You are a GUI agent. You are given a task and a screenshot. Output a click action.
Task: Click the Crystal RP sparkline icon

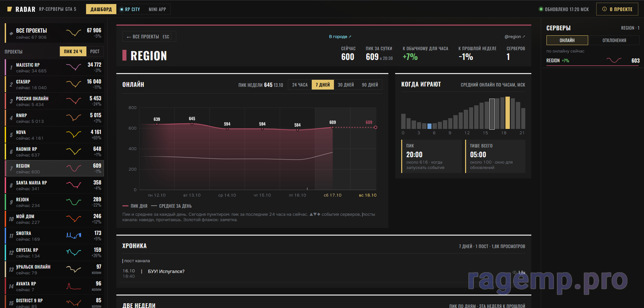pos(74,252)
